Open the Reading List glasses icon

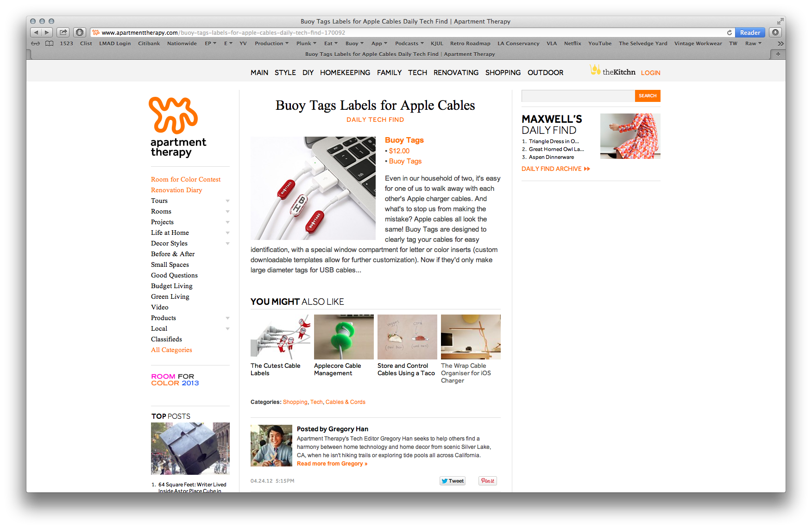click(36, 44)
